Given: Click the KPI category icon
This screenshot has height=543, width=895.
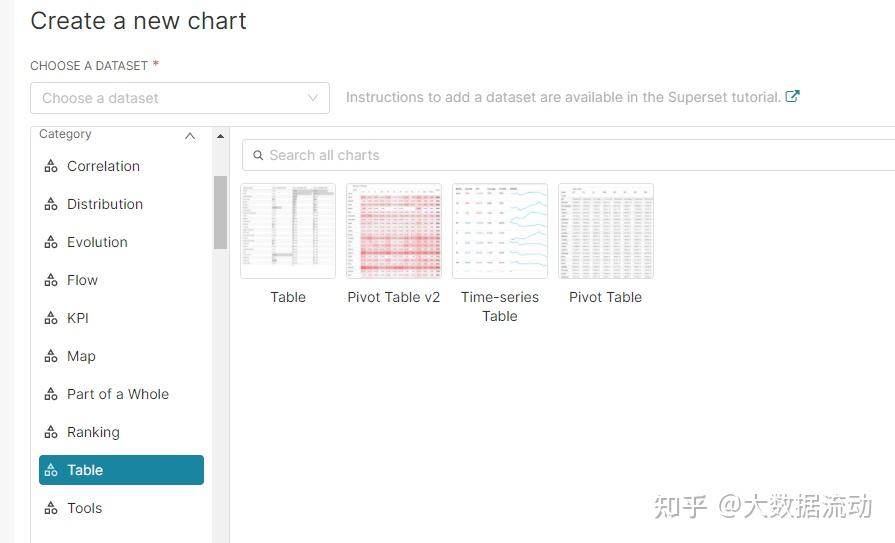Looking at the screenshot, I should click(51, 319).
